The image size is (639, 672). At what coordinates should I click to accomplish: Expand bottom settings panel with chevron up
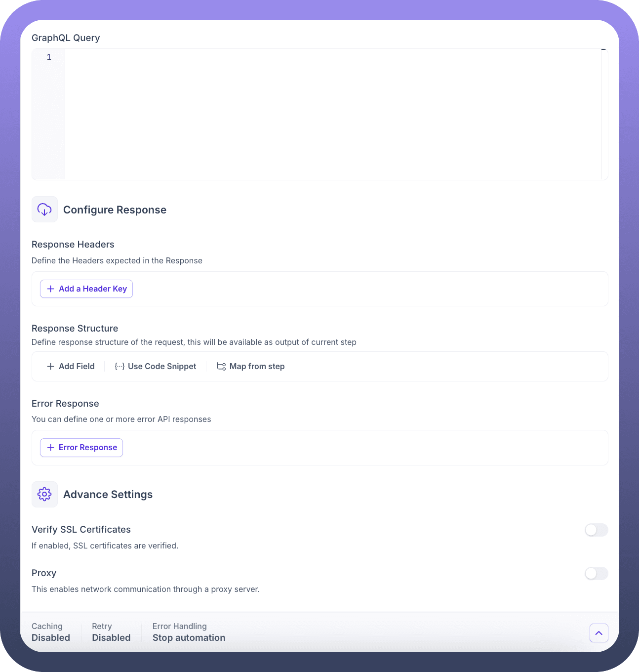coord(599,633)
